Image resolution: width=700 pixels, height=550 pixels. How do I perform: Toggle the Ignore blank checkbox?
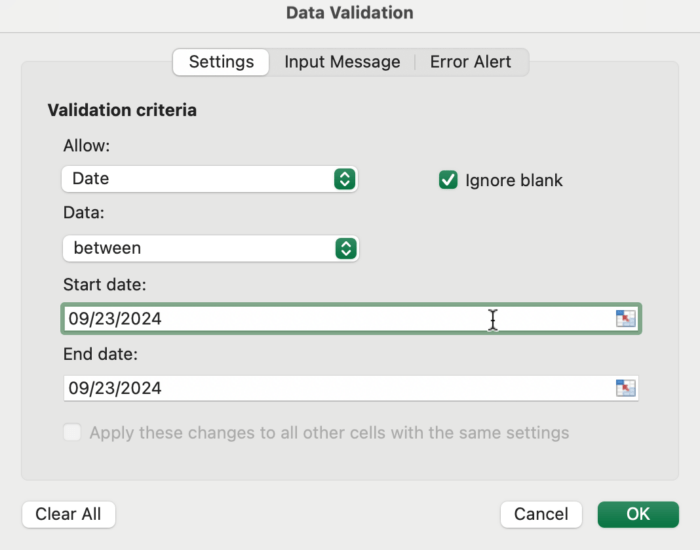coord(448,180)
